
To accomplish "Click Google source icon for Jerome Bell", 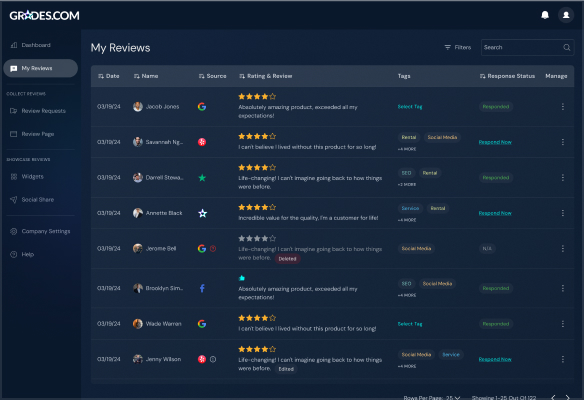I will pyautogui.click(x=202, y=248).
